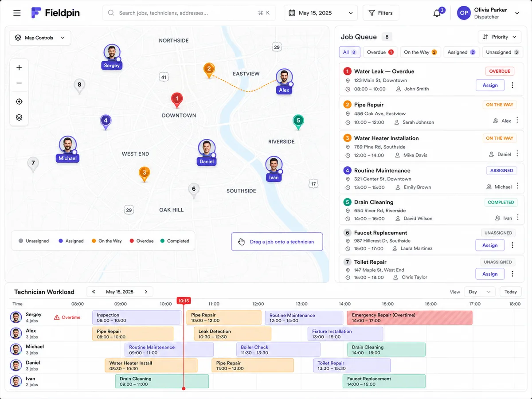Open the Day view dropdown

(480, 292)
